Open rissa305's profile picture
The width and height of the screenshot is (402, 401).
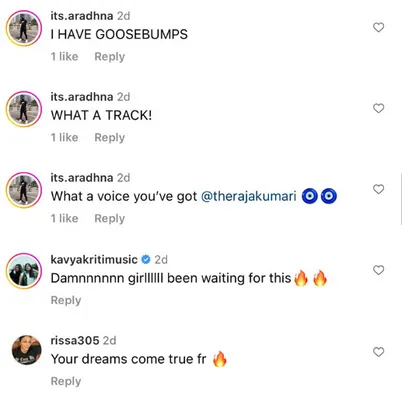tap(26, 350)
